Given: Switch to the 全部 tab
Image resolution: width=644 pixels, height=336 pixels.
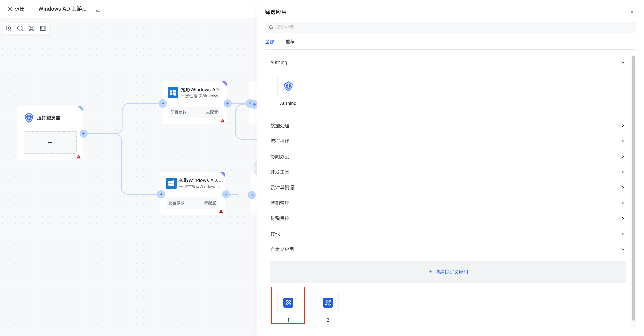Looking at the screenshot, I should pyautogui.click(x=269, y=42).
